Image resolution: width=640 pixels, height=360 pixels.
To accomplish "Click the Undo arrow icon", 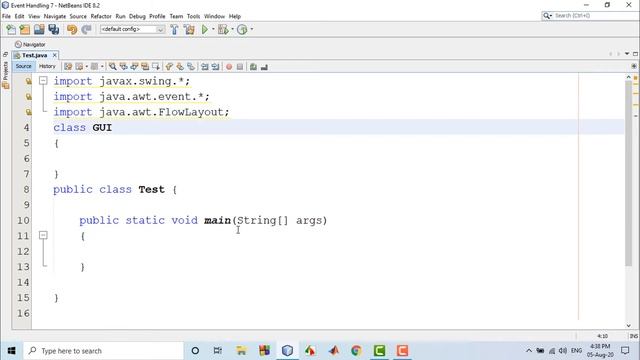I will [x=72, y=29].
